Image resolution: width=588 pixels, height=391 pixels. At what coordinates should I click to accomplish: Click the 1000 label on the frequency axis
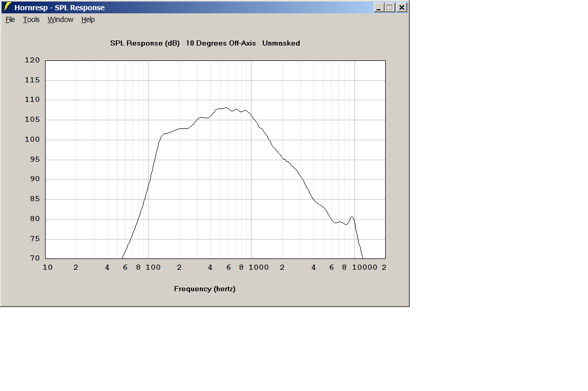click(x=259, y=268)
